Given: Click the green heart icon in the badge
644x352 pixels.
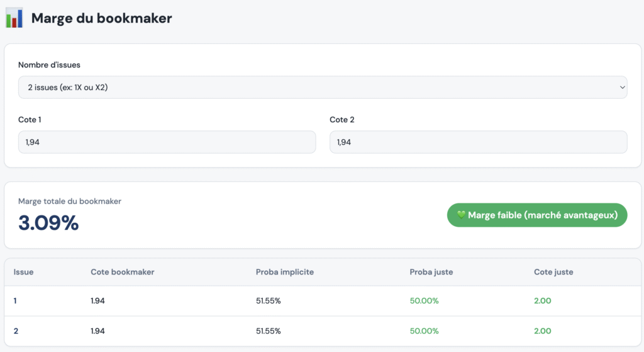Looking at the screenshot, I should 461,215.
